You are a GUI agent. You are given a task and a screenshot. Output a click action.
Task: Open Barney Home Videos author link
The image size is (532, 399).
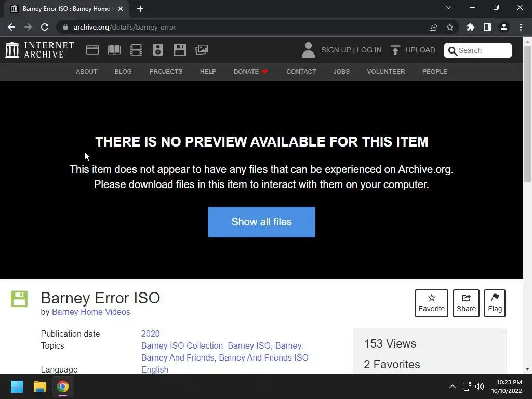coord(91,312)
